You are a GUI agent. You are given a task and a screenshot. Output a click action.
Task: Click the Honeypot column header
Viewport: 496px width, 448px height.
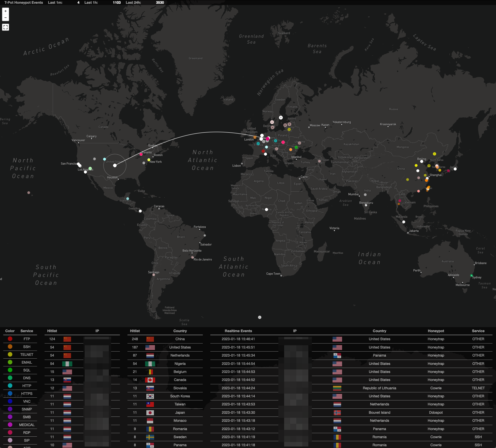coord(436,331)
